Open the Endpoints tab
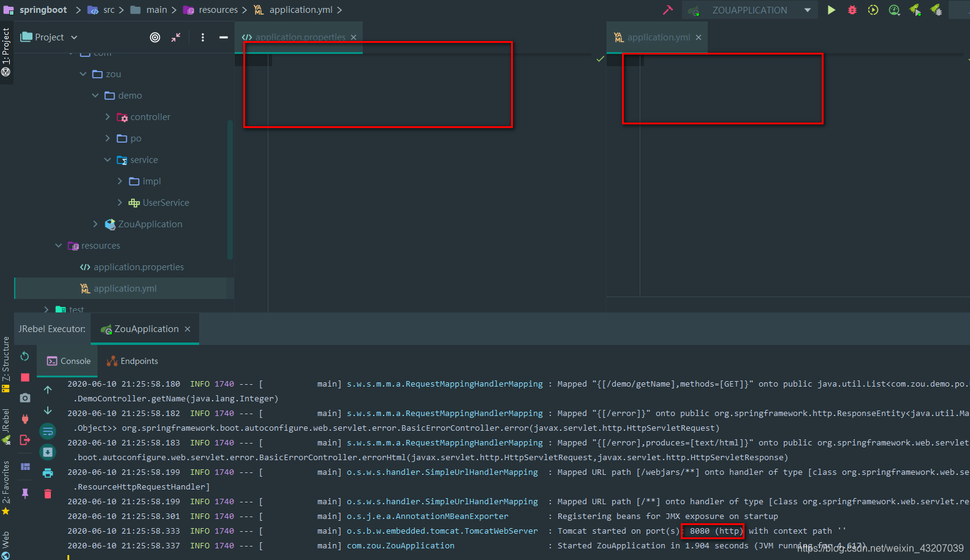This screenshot has width=970, height=560. coord(132,361)
